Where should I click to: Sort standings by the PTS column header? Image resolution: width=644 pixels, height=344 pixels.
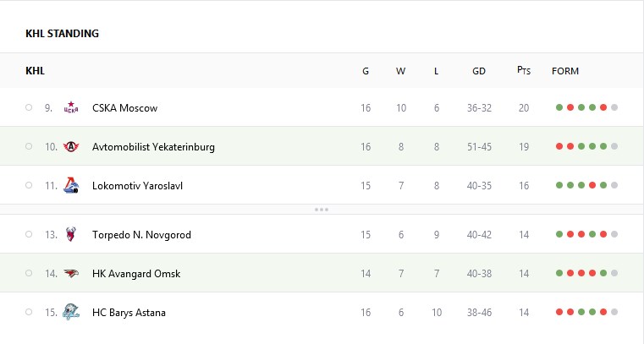coord(524,71)
